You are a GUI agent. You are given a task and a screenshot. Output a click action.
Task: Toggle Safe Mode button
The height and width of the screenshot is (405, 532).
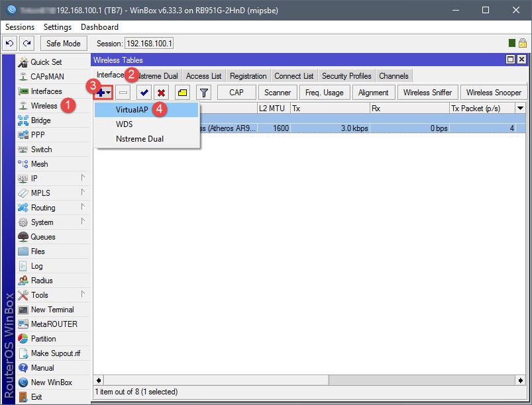click(x=64, y=44)
